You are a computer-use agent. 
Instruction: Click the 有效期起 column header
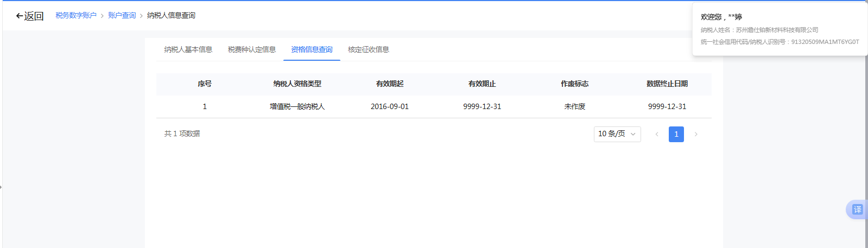click(390, 84)
